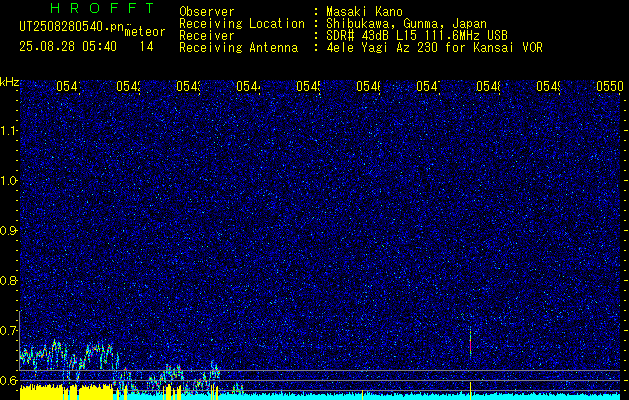
Task: Click the 0.7 kHz frequency axis label
Action: coord(9,331)
